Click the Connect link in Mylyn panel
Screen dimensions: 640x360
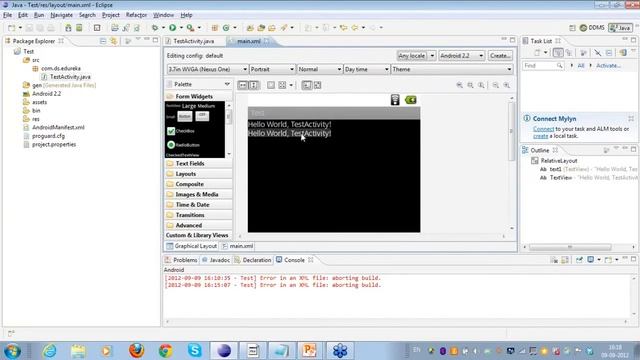click(x=543, y=129)
